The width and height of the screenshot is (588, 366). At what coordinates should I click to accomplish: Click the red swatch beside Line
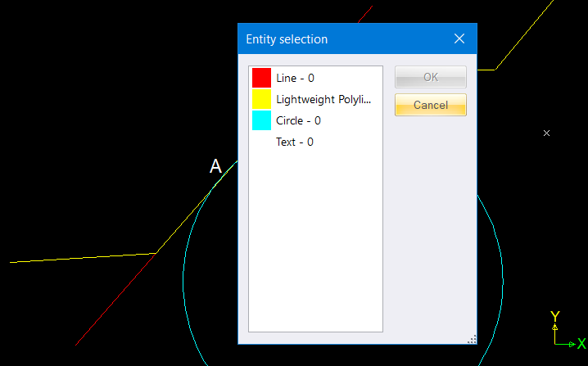(261, 78)
